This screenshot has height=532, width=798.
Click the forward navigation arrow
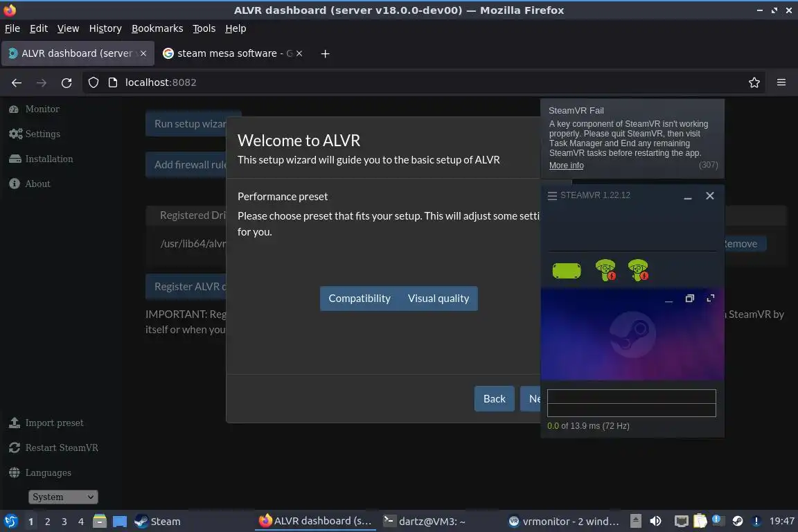coord(42,82)
